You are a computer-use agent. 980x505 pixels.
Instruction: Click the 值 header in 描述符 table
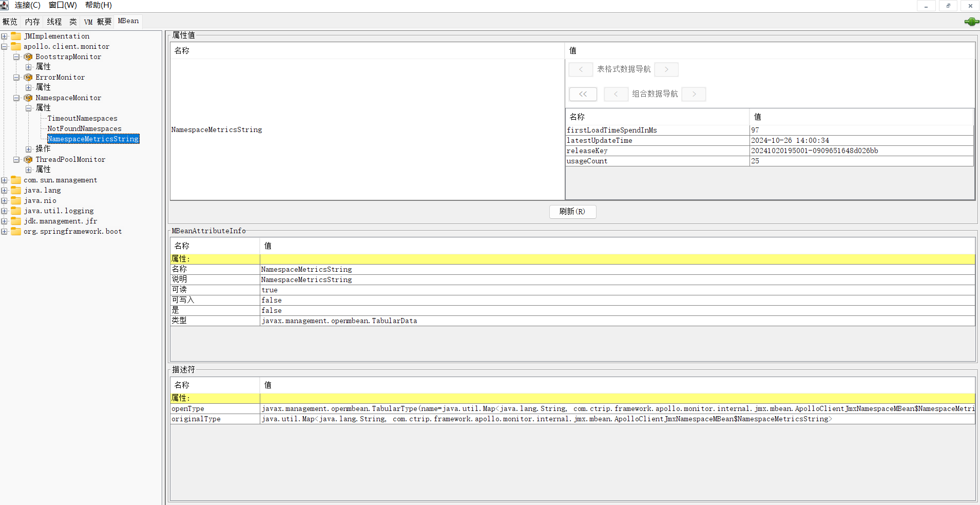pos(618,385)
